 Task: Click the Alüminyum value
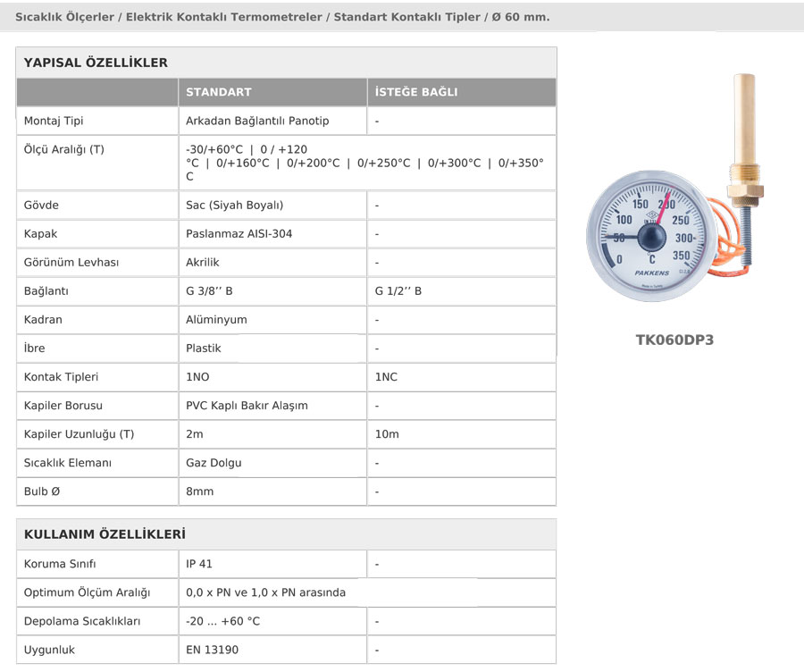click(216, 320)
